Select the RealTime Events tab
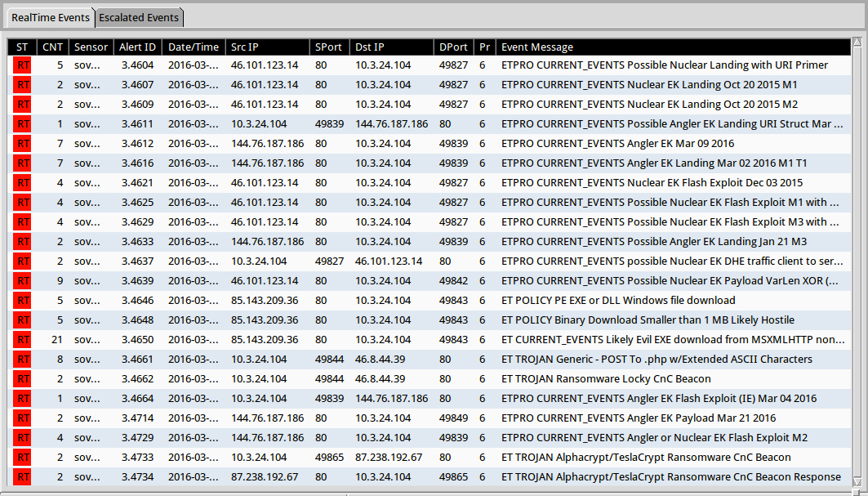The image size is (868, 496). pyautogui.click(x=50, y=17)
